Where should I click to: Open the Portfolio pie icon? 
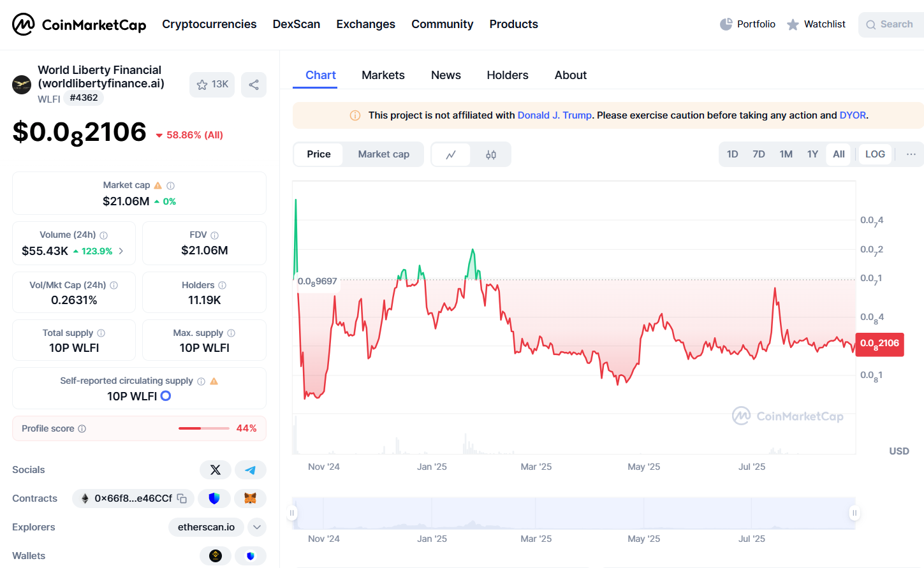726,24
